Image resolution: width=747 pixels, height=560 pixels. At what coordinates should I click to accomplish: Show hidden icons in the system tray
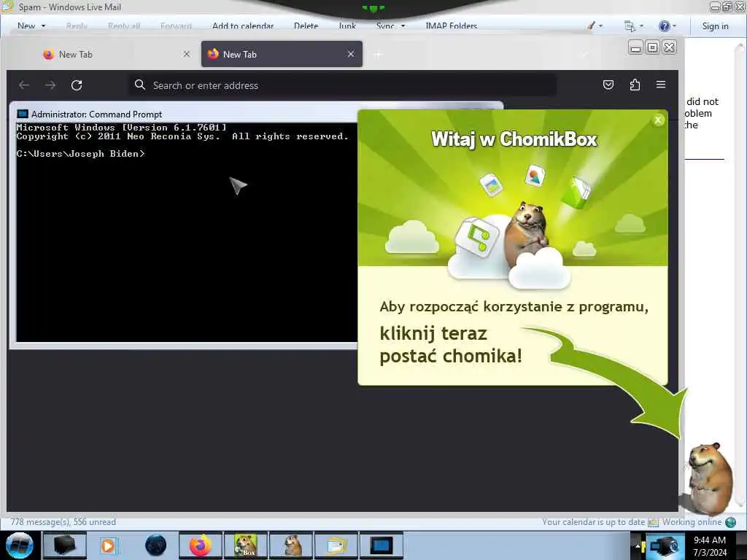pyautogui.click(x=638, y=546)
